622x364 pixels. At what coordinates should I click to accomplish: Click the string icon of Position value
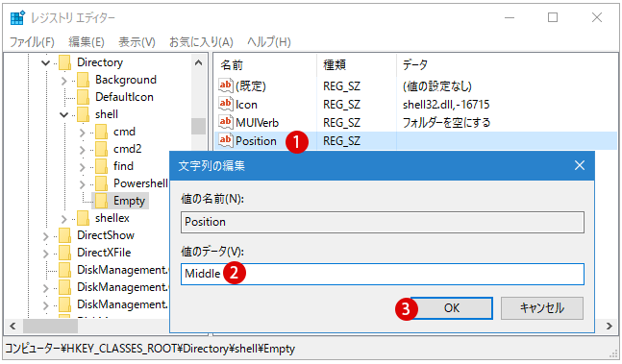coord(225,140)
